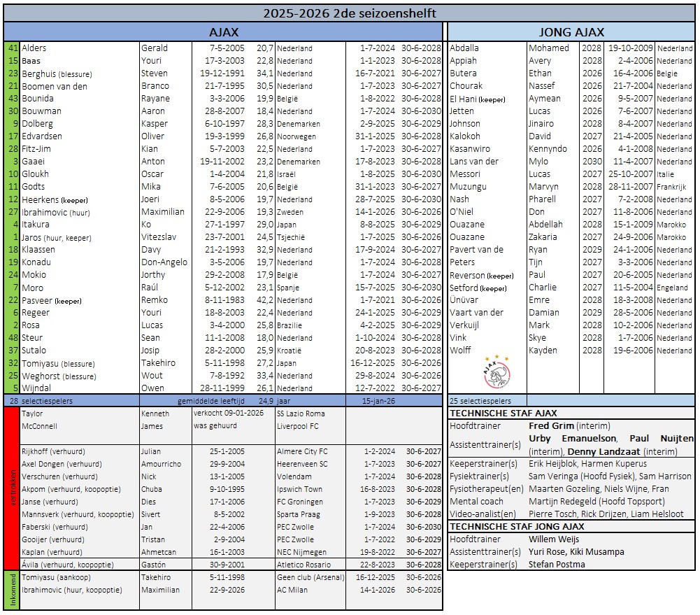Select the Dolberg surname cell
Image resolution: width=700 pixels, height=615 pixels.
[37, 124]
